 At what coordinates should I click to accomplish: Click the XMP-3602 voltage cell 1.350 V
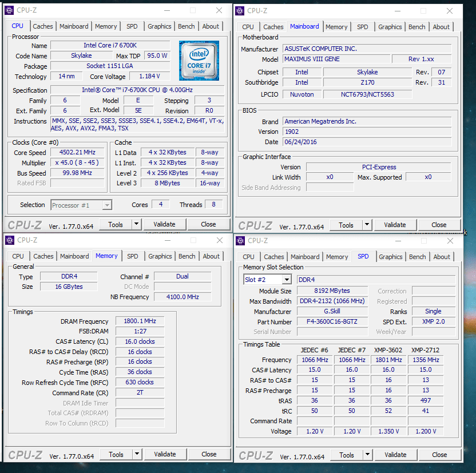[x=388, y=431]
